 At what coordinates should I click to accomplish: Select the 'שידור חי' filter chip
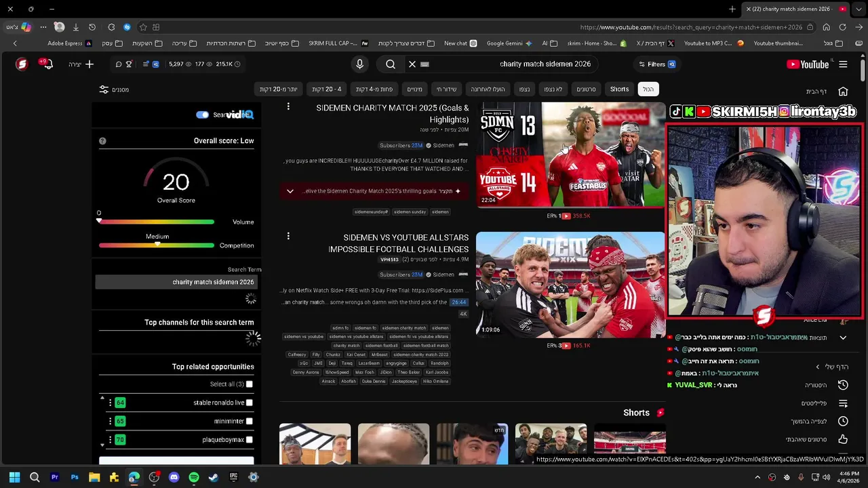point(446,89)
